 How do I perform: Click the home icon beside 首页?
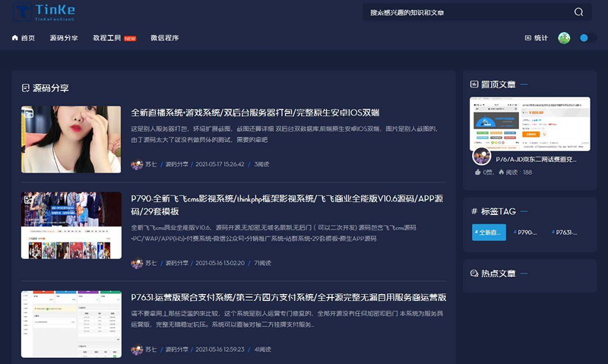click(x=15, y=38)
